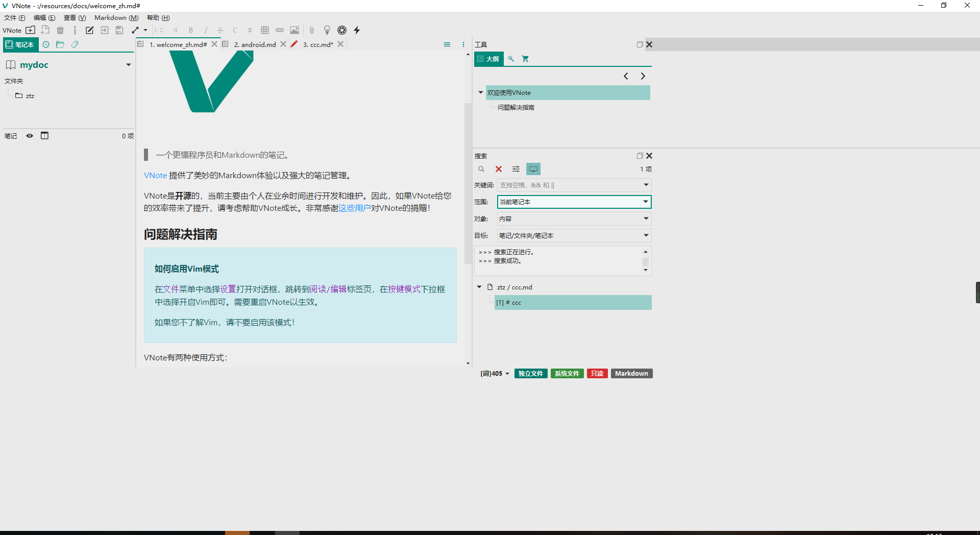
Task: Toggle split note list panel icon
Action: pos(44,136)
